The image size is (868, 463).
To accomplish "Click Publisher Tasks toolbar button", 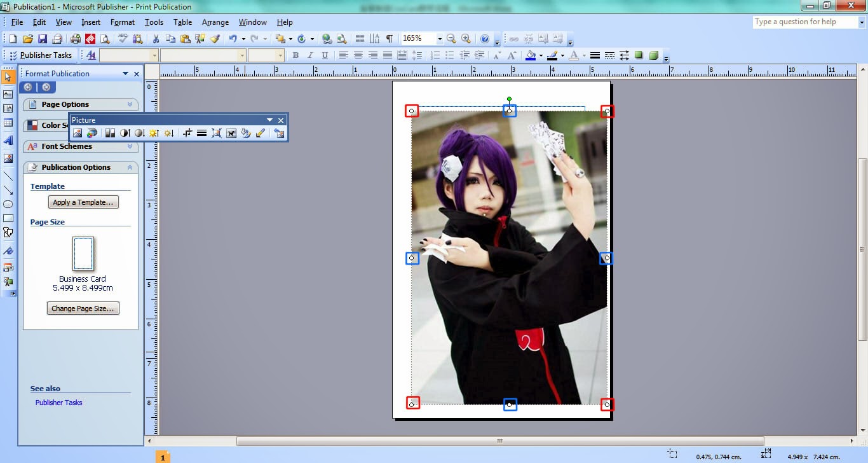I will [x=41, y=55].
